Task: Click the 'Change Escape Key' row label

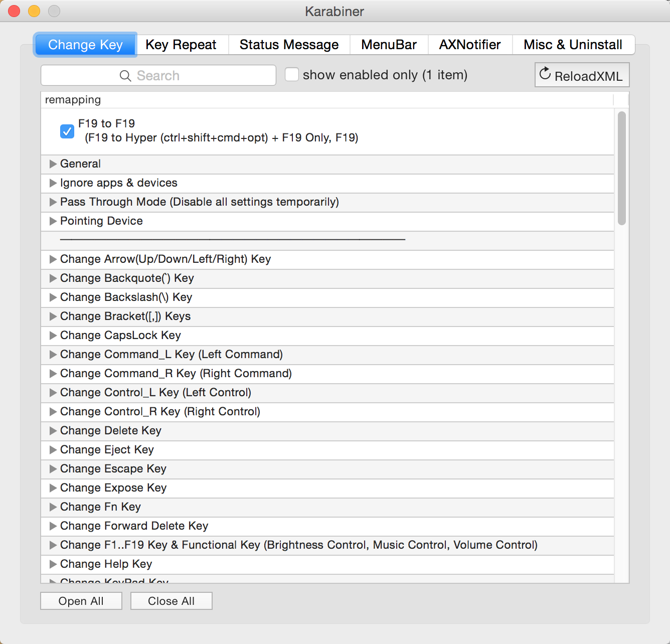Action: click(113, 469)
